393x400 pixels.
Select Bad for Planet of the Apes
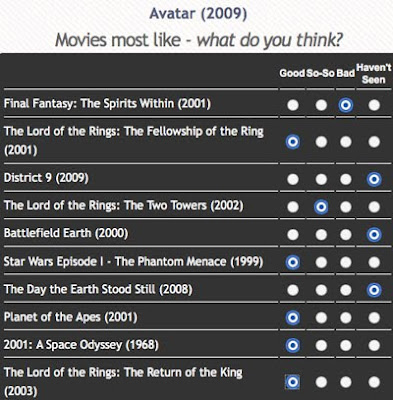346,318
